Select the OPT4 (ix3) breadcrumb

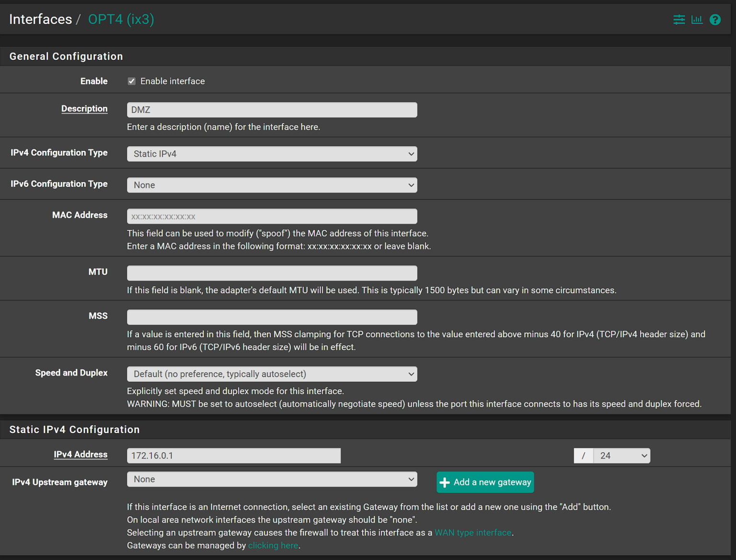coord(121,19)
